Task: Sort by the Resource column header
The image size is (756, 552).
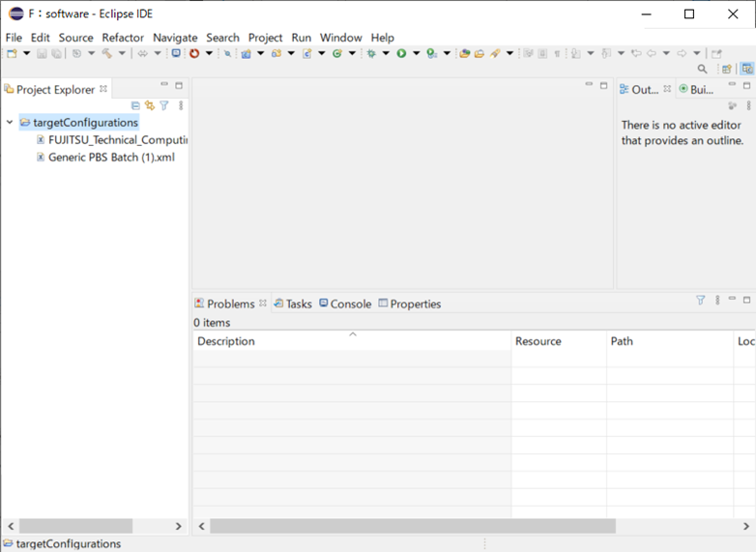Action: pyautogui.click(x=538, y=341)
